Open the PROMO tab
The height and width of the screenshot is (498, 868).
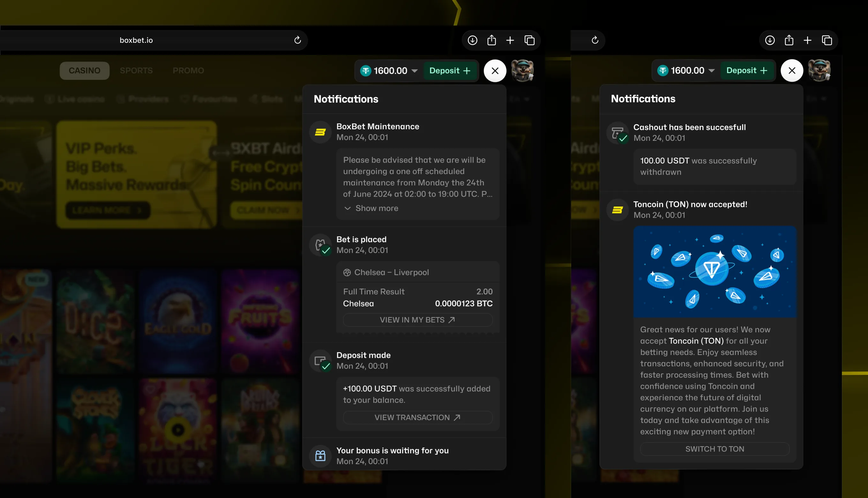click(188, 71)
